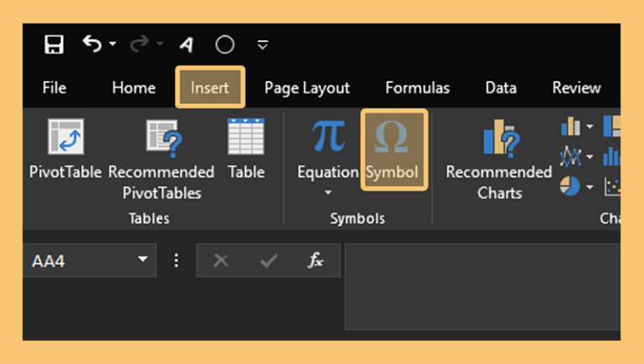Open Recommended PivotTables
The image size is (644, 364).
(161, 159)
